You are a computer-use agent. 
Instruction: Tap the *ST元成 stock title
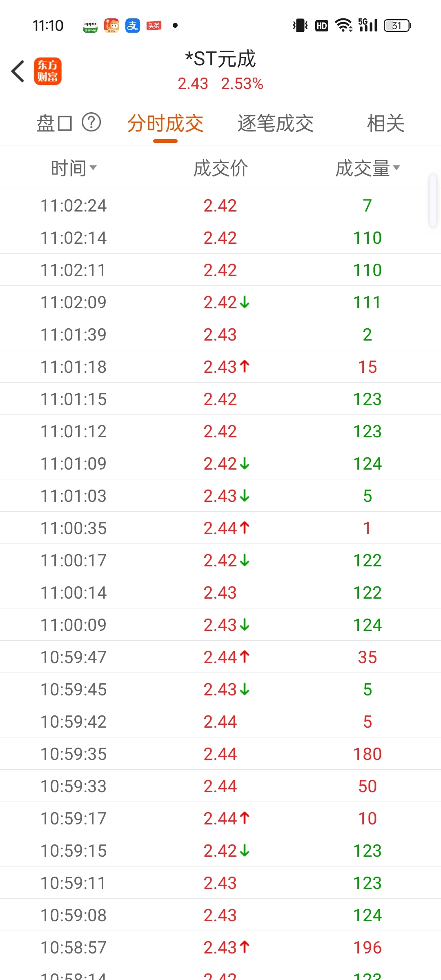220,59
